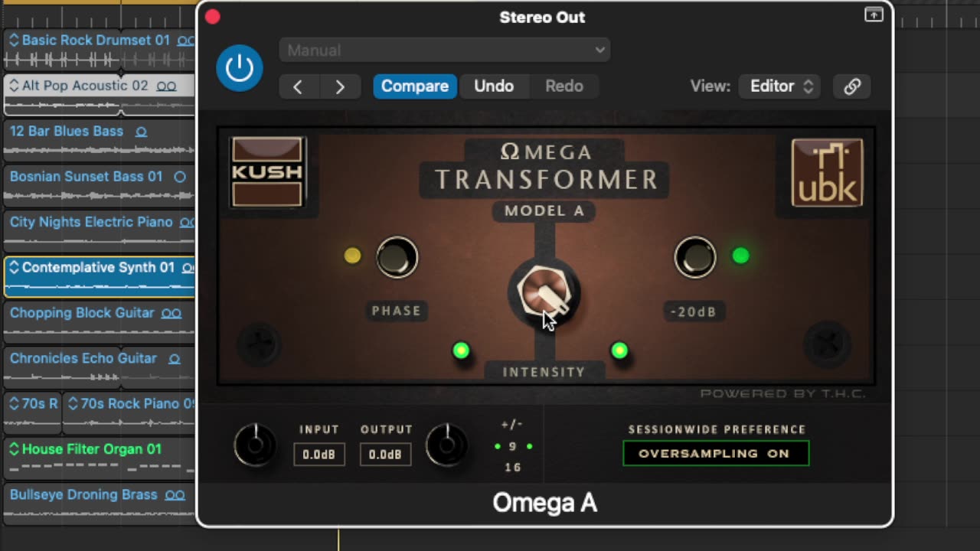Click the Input gain knob
980x551 pixels.
click(256, 445)
